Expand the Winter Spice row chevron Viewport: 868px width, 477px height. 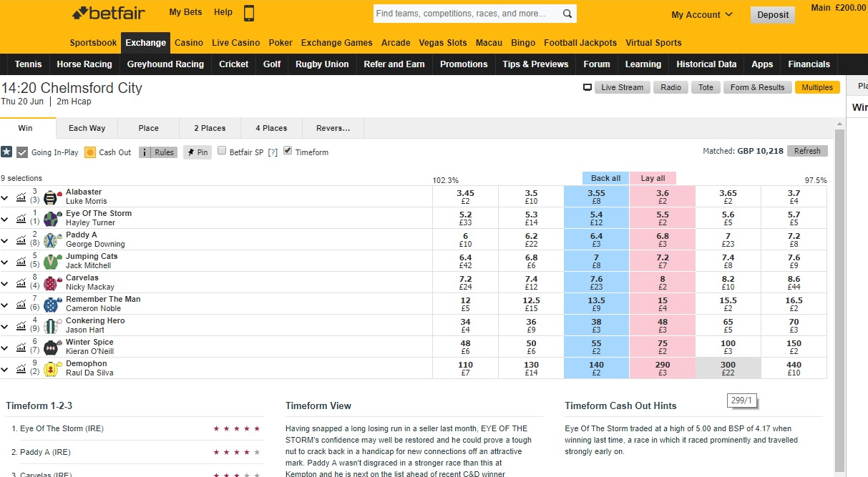click(x=5, y=348)
